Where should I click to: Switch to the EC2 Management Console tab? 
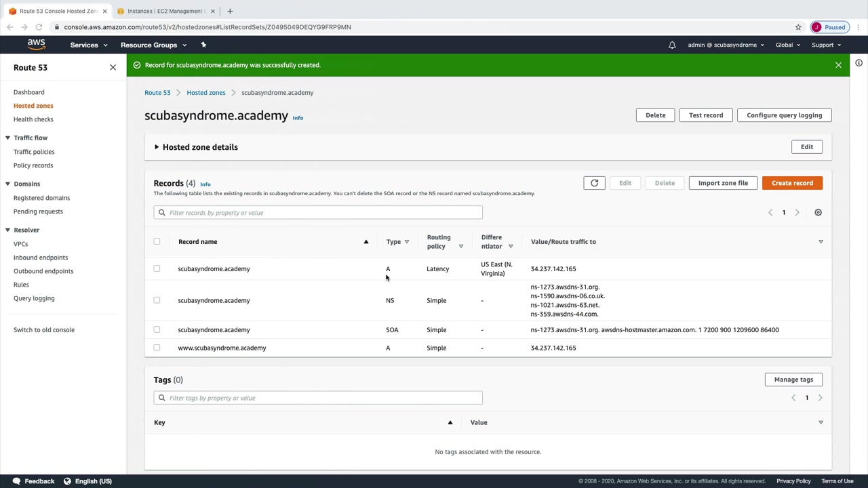[165, 11]
